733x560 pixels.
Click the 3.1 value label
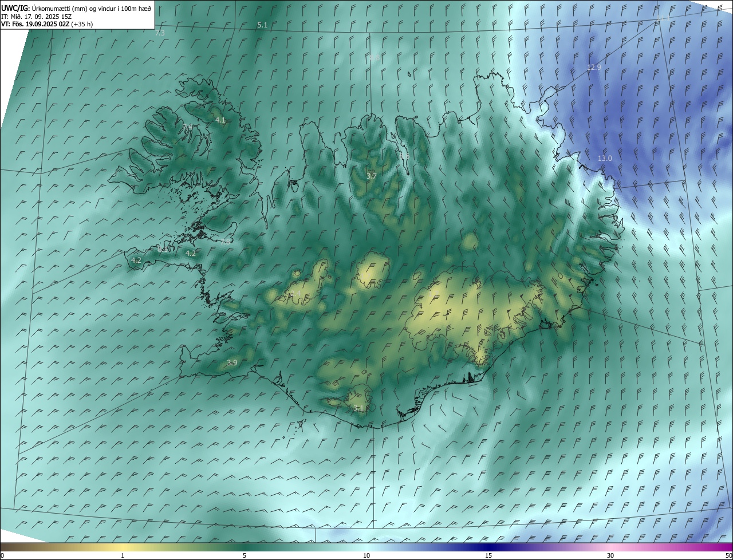(x=358, y=408)
